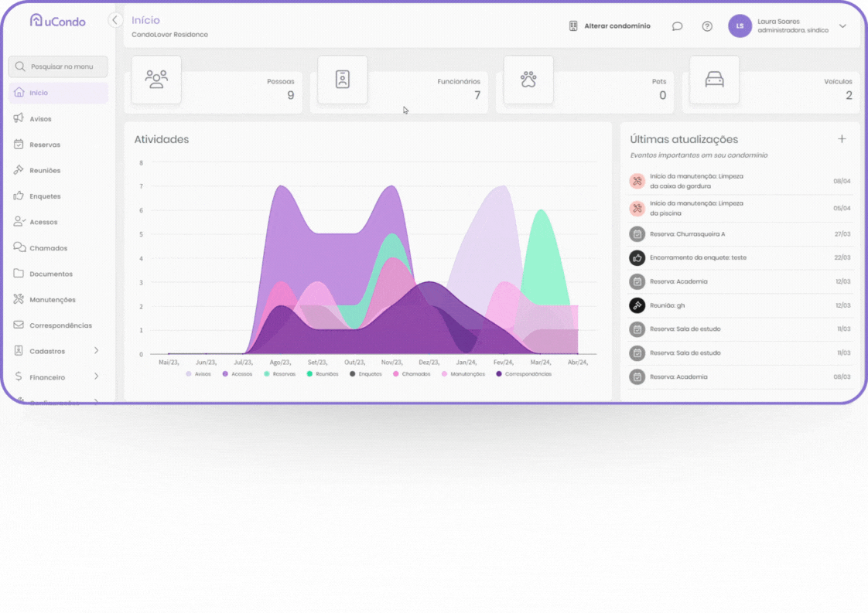The height and width of the screenshot is (613, 868).
Task: Click the Reunião: gh gavel icon
Action: point(637,305)
